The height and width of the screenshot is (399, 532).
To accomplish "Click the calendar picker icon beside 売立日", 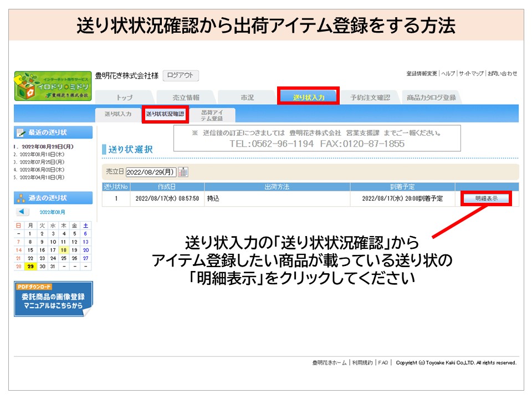I will coord(183,172).
